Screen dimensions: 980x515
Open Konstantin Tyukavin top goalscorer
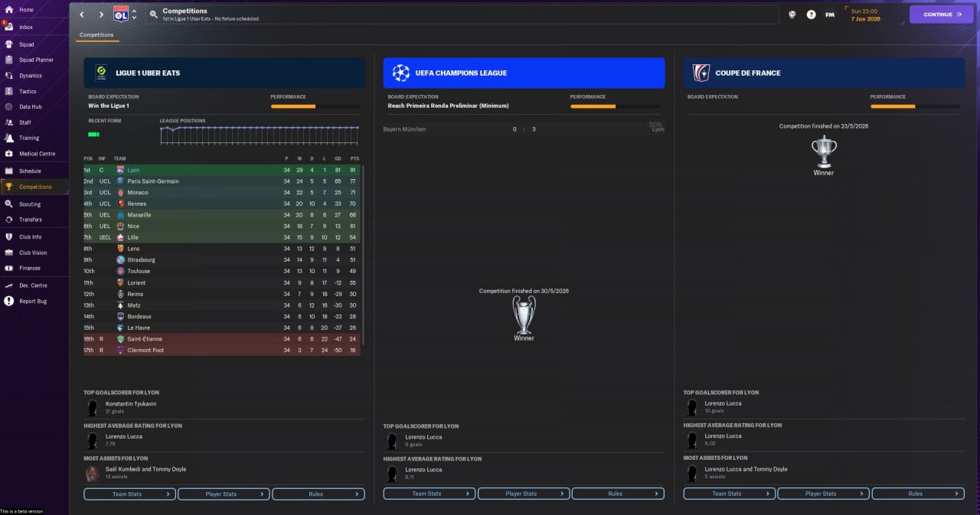click(x=131, y=403)
